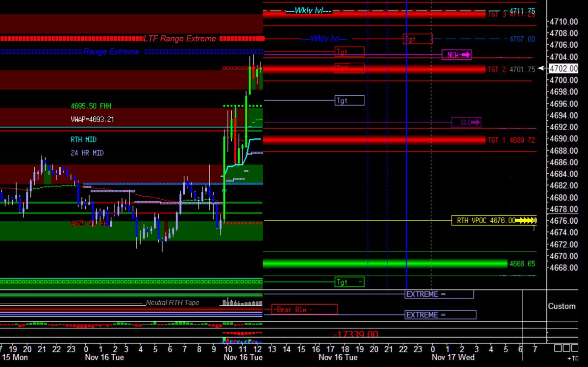Select the RTH MID label
Image resolution: width=588 pixels, height=367 pixels.
(84, 140)
